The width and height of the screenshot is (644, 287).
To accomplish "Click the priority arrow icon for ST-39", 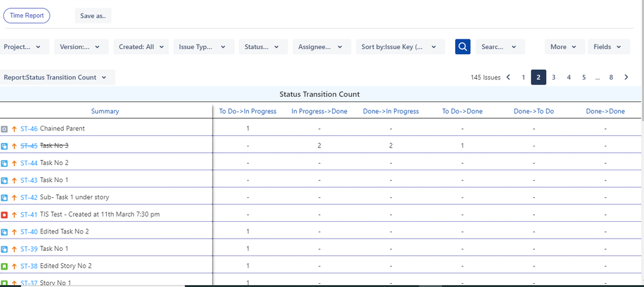I will tap(14, 249).
